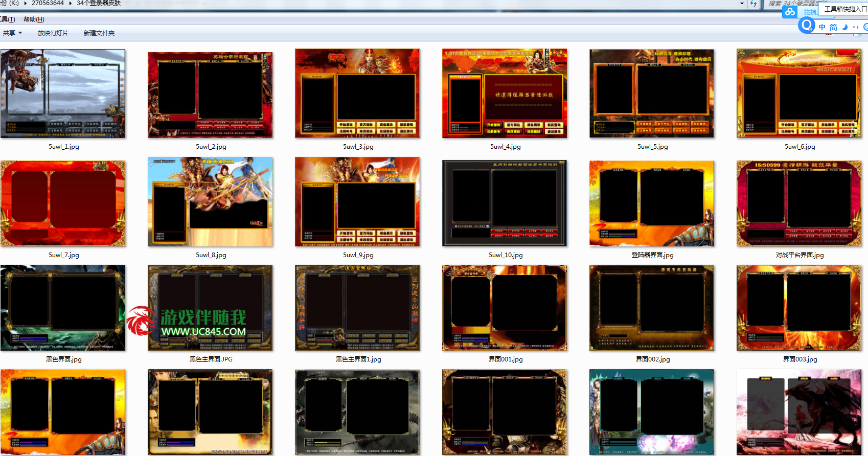
Task: Toggle the punctuation mode on the input bar
Action: (x=856, y=27)
